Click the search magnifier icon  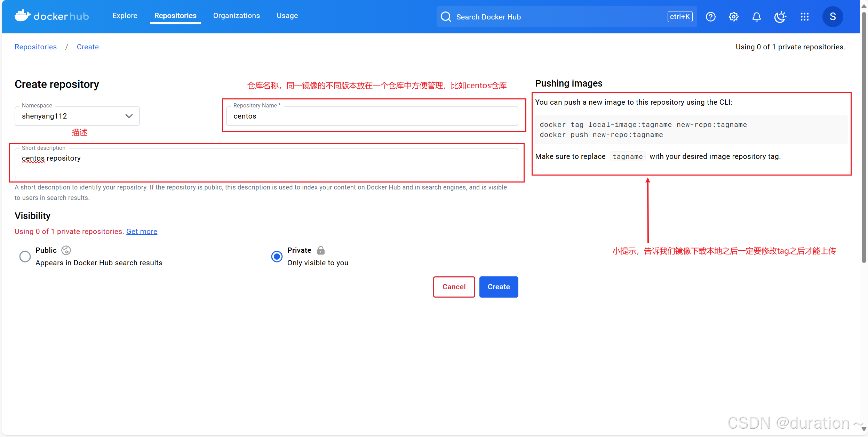click(x=446, y=17)
